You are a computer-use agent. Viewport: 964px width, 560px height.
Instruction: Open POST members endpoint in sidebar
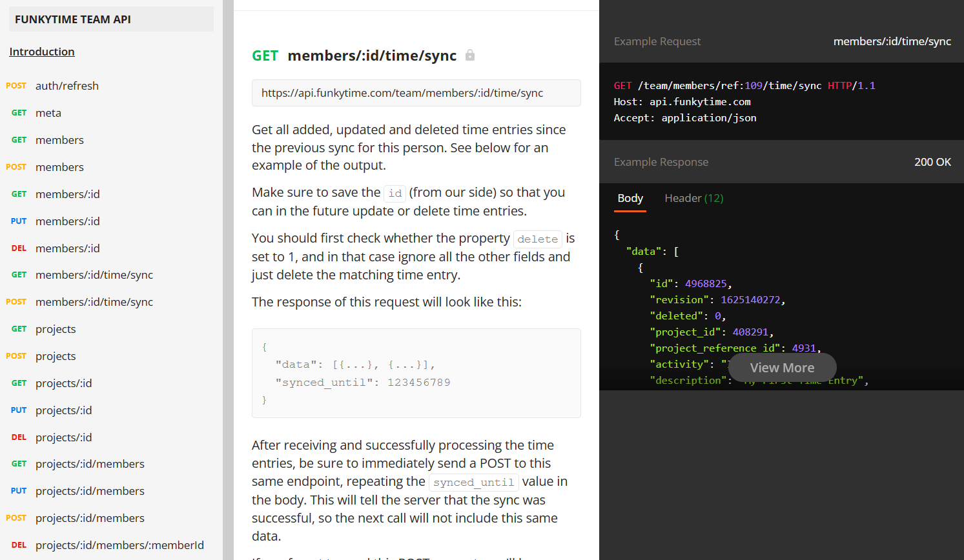click(45, 167)
